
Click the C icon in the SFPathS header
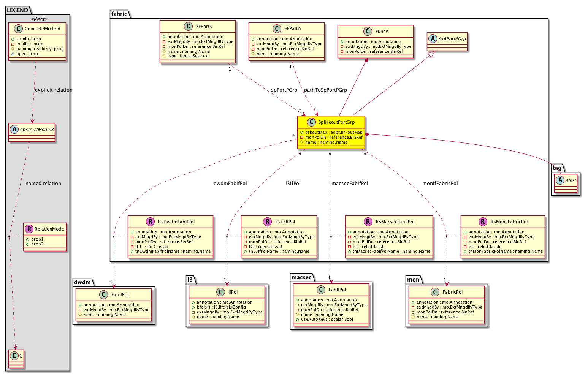tap(277, 29)
